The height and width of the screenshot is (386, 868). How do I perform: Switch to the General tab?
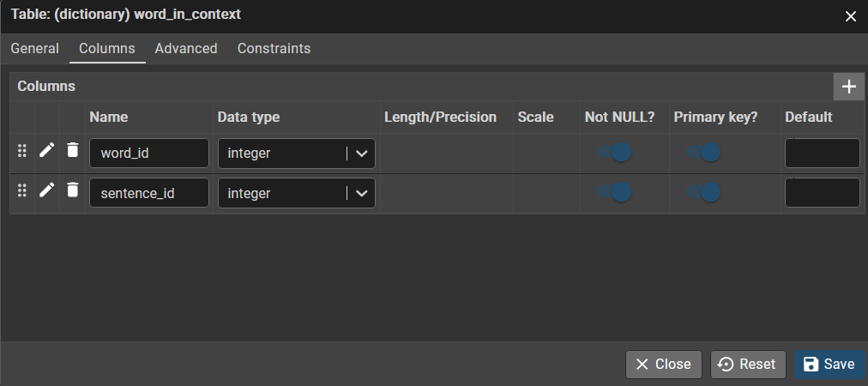pyautogui.click(x=35, y=49)
